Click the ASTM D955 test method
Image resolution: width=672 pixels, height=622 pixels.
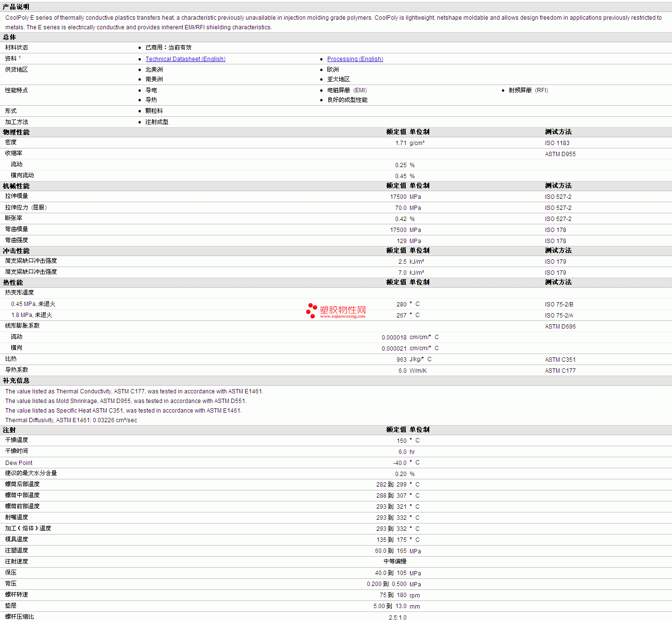[560, 154]
